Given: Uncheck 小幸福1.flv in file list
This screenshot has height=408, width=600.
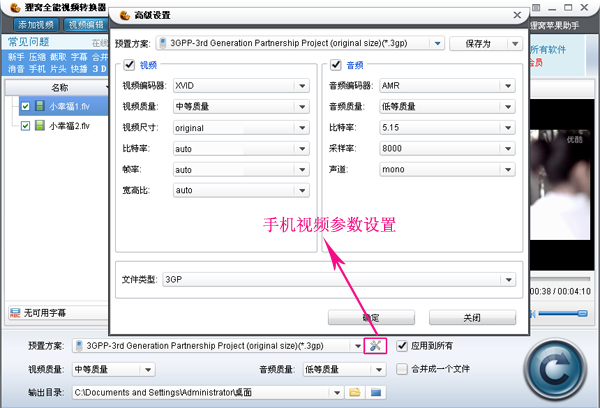Looking at the screenshot, I should (x=25, y=106).
